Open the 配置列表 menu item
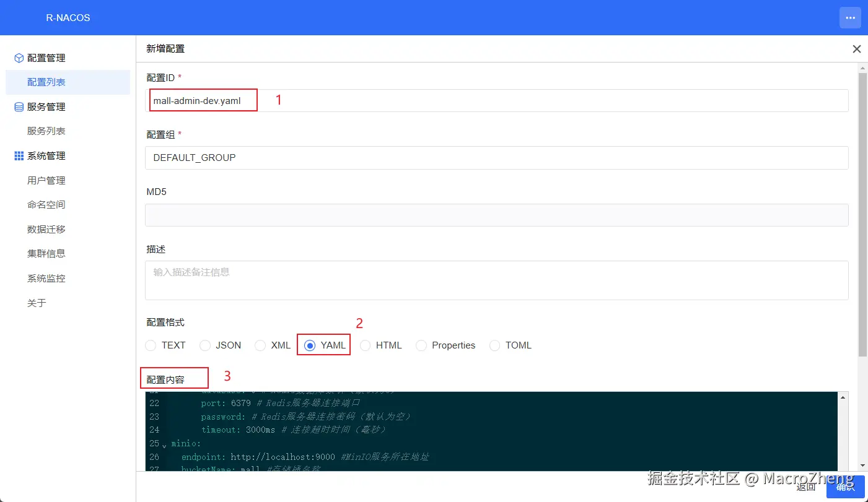This screenshot has height=502, width=868. point(68,82)
